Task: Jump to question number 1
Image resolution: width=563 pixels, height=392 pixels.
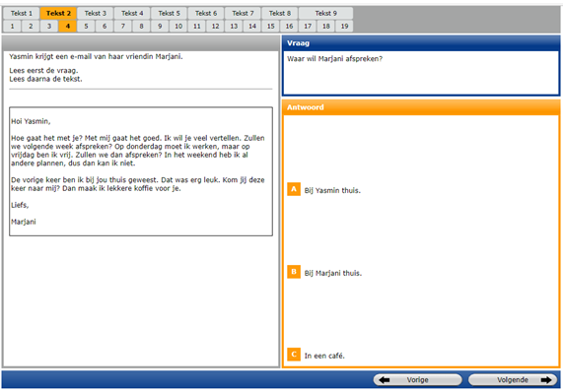Action: point(12,27)
